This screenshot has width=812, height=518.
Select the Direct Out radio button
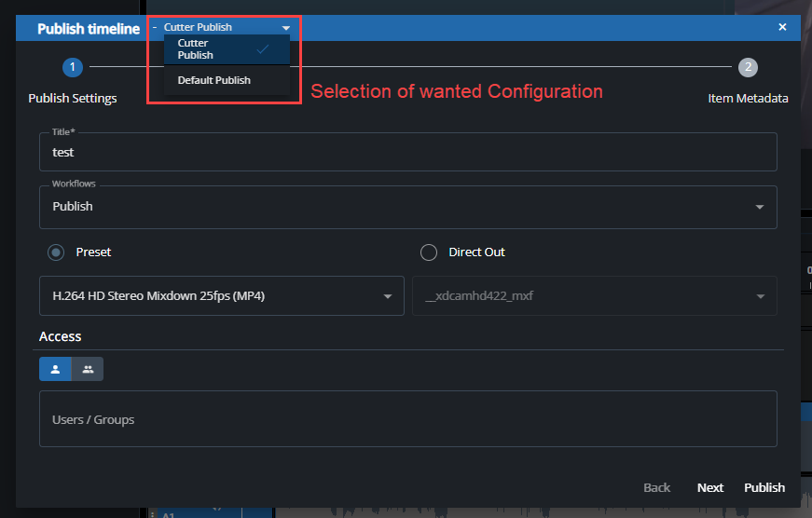(x=429, y=252)
